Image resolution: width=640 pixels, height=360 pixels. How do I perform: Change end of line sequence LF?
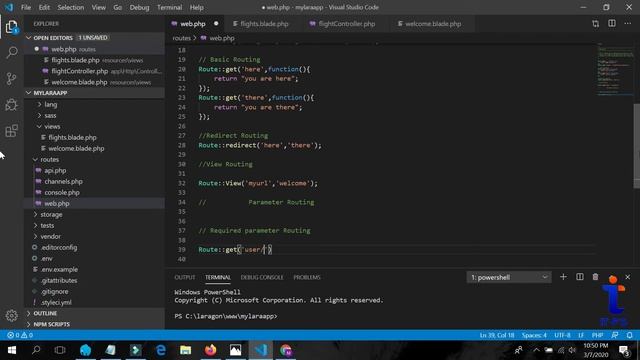(x=581, y=335)
